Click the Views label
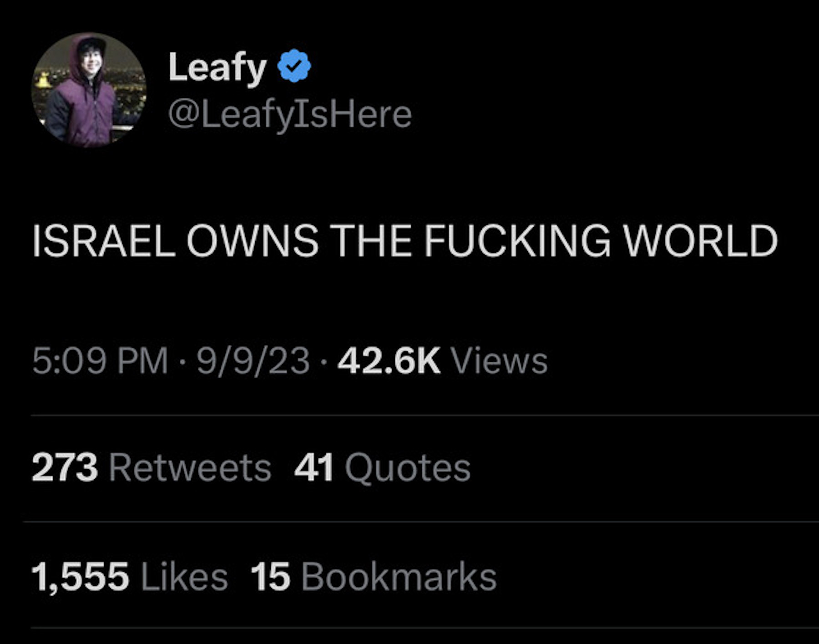 [499, 361]
